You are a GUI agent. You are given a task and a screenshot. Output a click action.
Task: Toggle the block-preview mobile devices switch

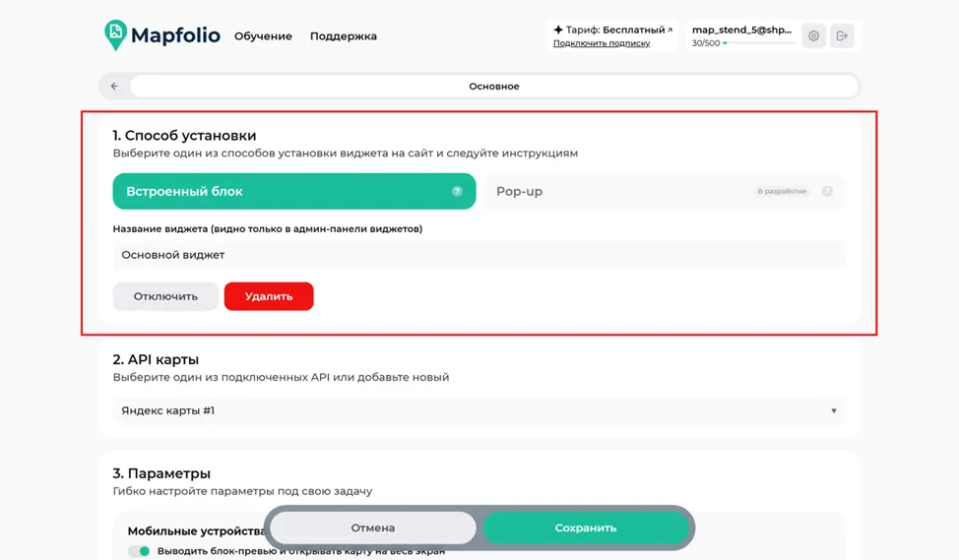[139, 551]
